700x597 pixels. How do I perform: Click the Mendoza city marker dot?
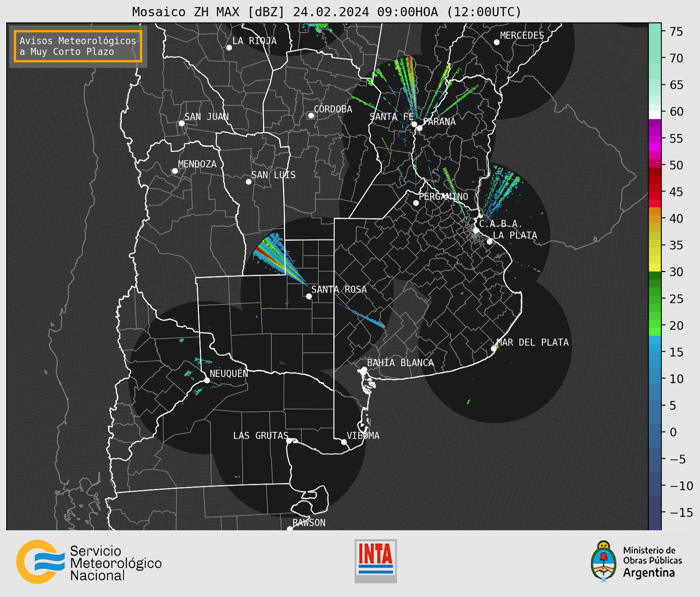(x=175, y=171)
